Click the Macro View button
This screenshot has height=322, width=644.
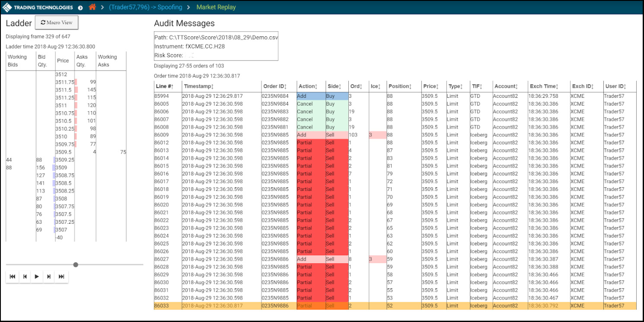[x=57, y=23]
